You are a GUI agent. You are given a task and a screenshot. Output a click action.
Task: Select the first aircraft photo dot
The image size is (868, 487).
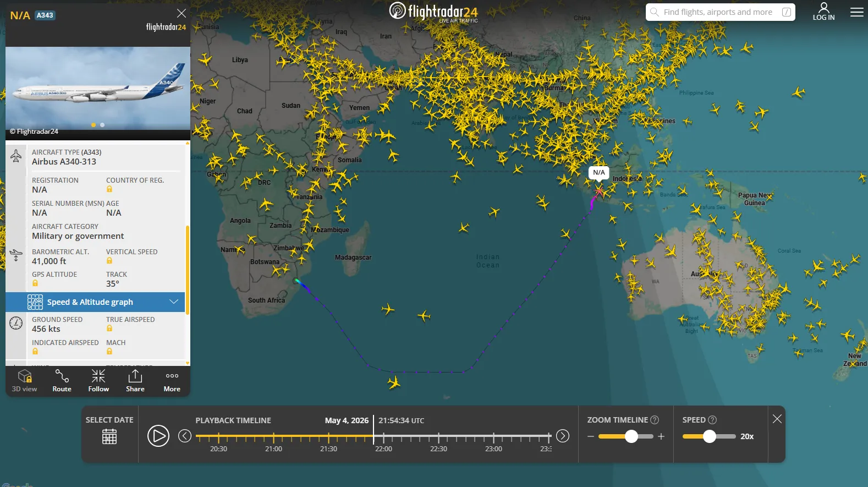click(94, 125)
